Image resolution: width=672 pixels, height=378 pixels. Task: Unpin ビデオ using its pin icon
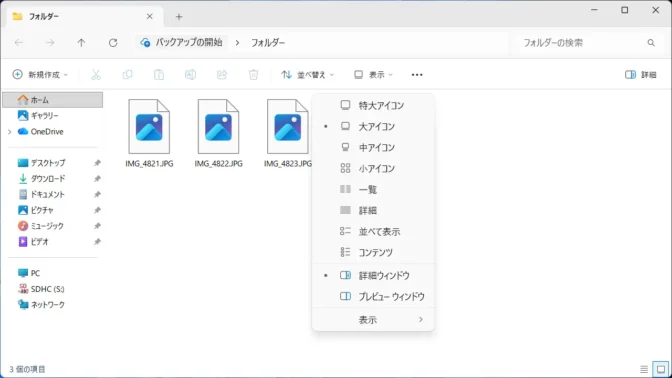coord(97,242)
